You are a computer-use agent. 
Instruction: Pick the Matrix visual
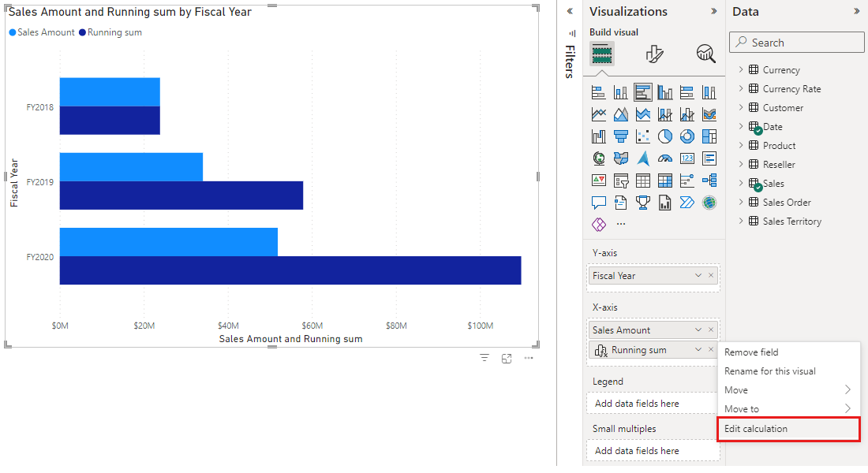[665, 181]
